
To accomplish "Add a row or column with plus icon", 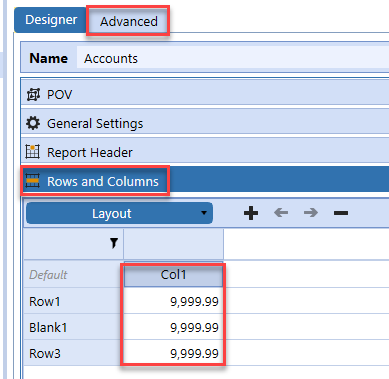I will (251, 213).
